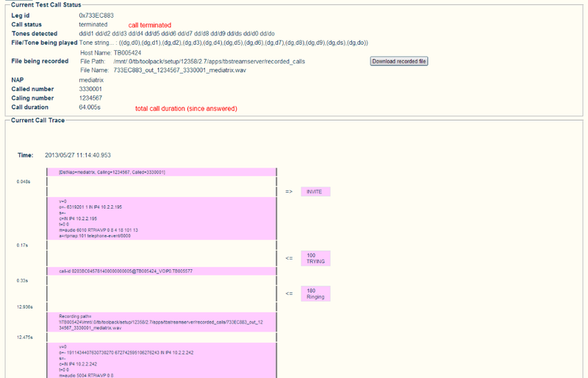Select the File Name ending mediatrix.wav

[x=179, y=70]
